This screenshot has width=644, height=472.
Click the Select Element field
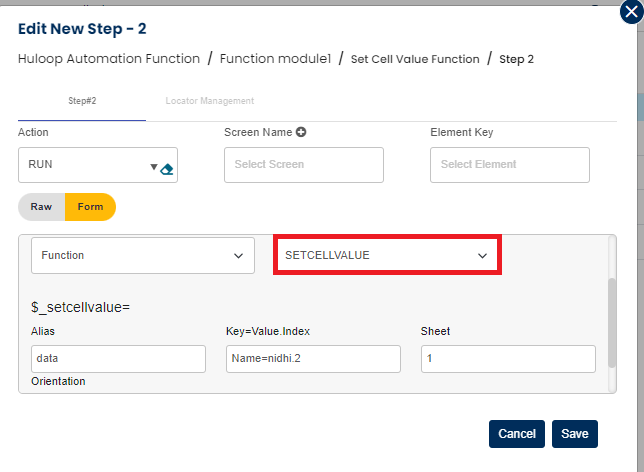(509, 165)
